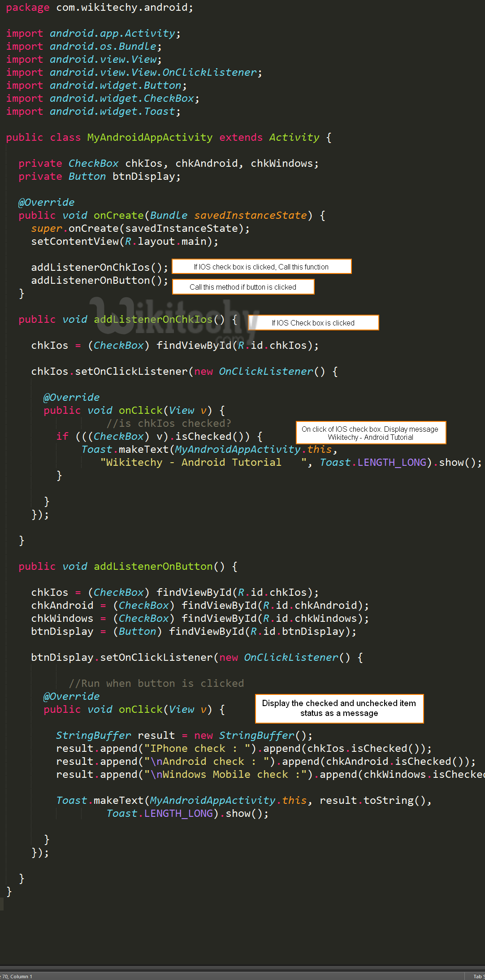The height and width of the screenshot is (980, 485).
Task: Click the setContentView(R.layout.main) line
Action: [x=125, y=242]
